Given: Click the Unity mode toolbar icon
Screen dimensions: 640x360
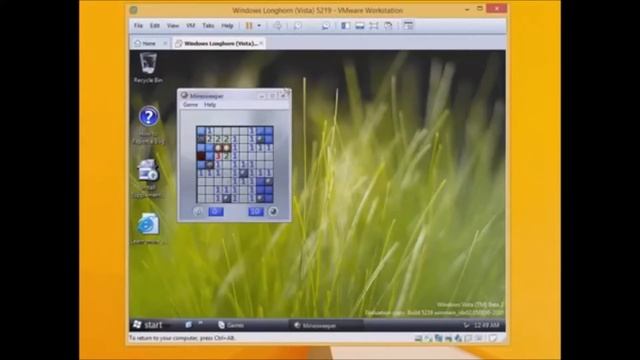Looking at the screenshot, I should (x=388, y=26).
